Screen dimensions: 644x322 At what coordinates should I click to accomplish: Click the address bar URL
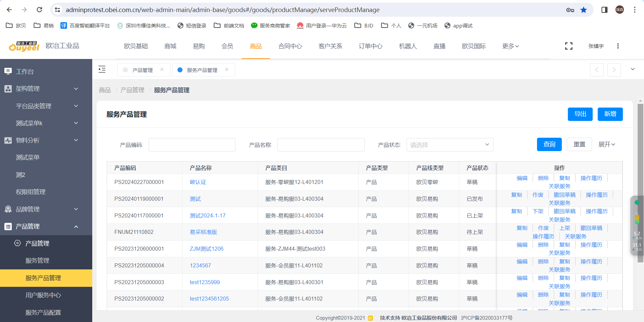pyautogui.click(x=222, y=10)
